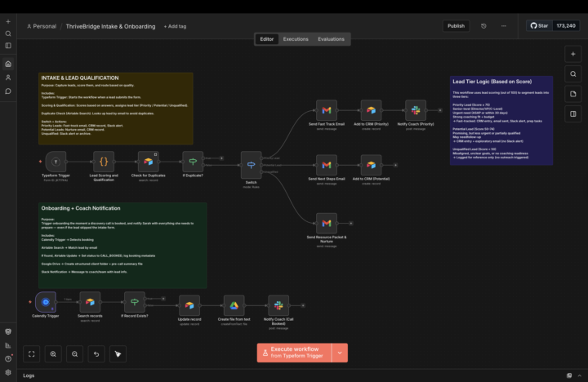588x382 pixels.
Task: Click the Publish button
Action: click(x=456, y=26)
